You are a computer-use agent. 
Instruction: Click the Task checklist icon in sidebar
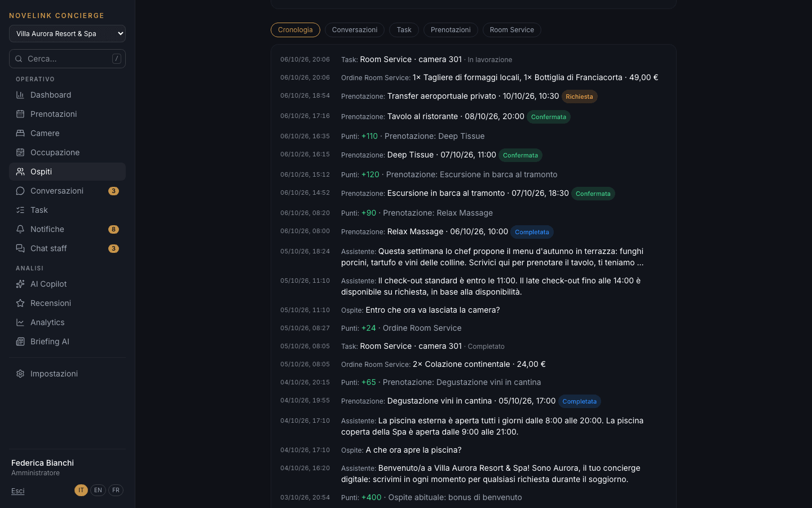click(x=20, y=210)
